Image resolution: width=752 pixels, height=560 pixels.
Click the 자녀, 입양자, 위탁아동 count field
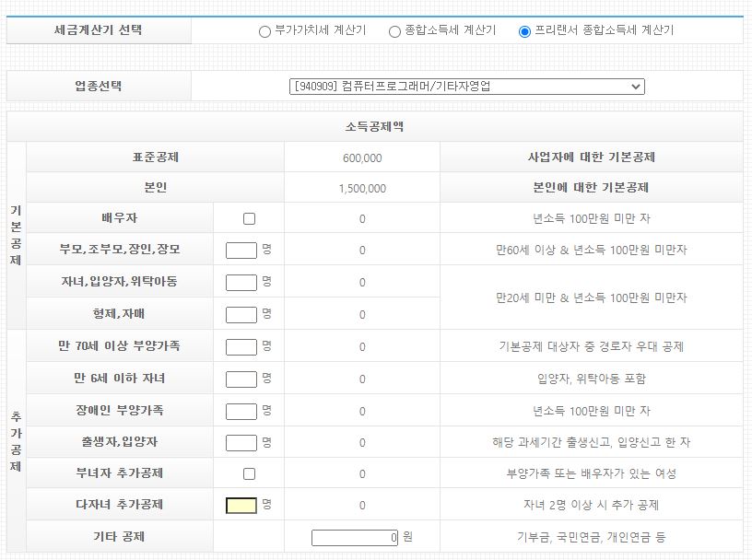point(241,282)
